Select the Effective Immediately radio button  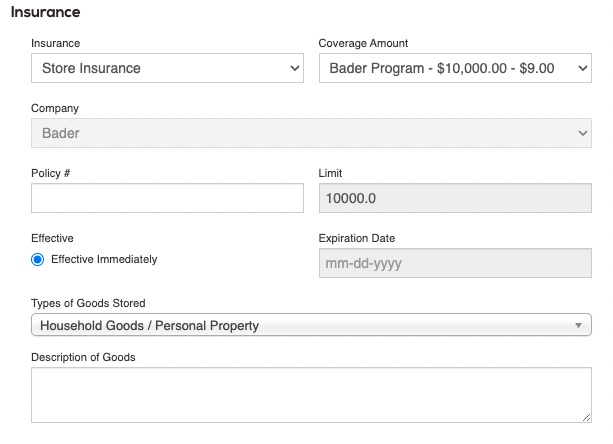click(38, 259)
